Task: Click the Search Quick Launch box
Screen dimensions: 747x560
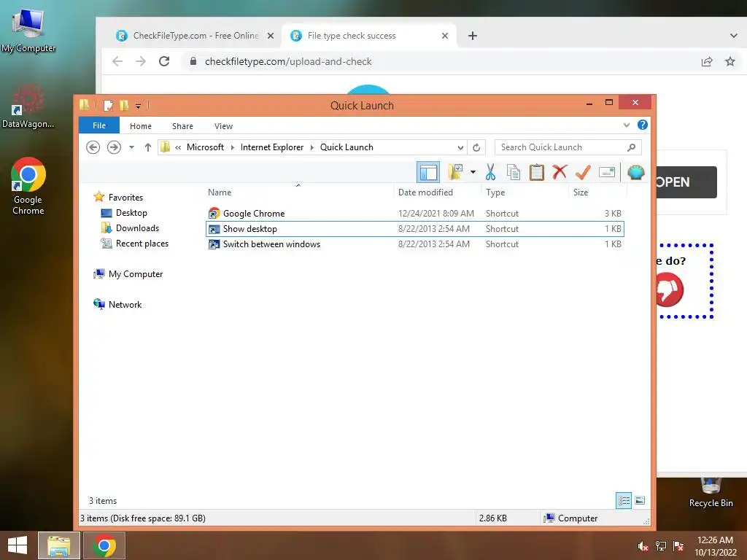Action: pyautogui.click(x=568, y=147)
